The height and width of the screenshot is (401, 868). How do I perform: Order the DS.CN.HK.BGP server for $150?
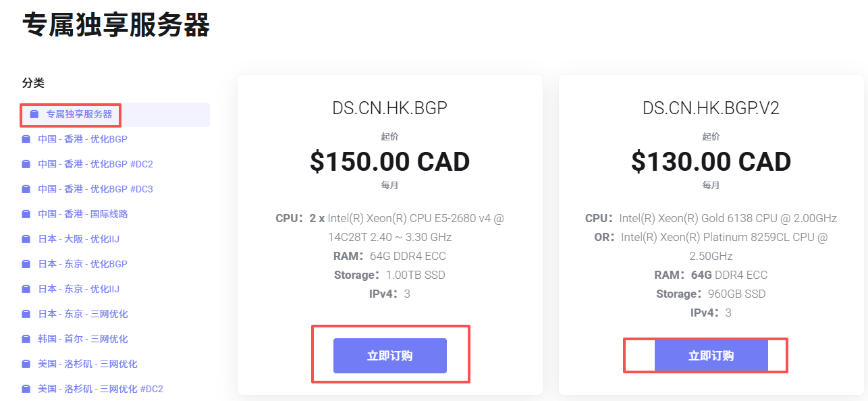pyautogui.click(x=390, y=356)
